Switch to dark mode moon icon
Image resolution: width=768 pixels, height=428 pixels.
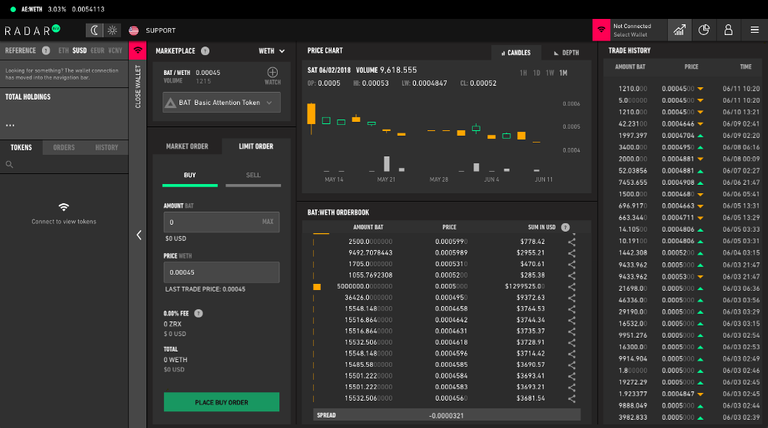coord(94,30)
